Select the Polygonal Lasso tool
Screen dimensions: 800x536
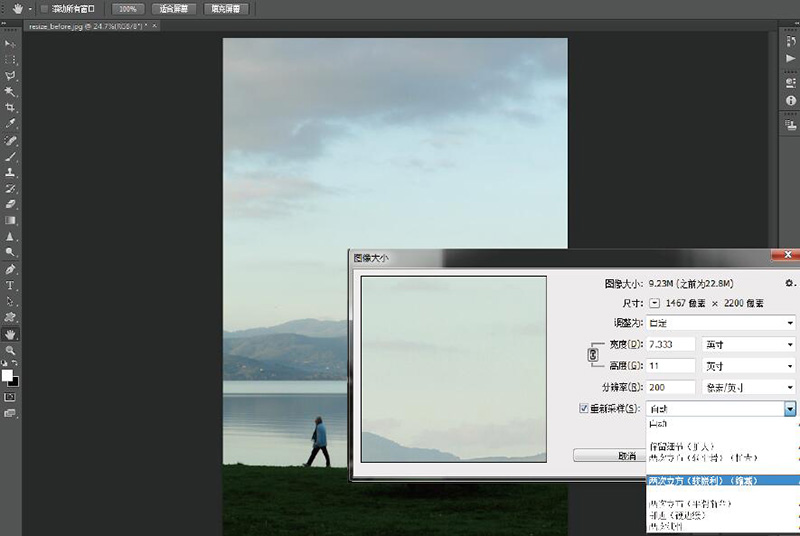click(x=10, y=76)
